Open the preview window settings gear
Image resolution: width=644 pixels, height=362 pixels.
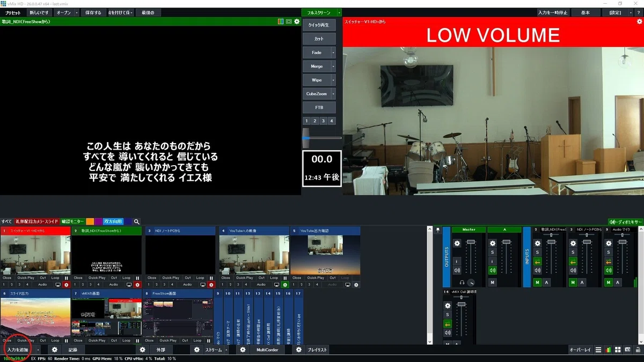tap(297, 21)
